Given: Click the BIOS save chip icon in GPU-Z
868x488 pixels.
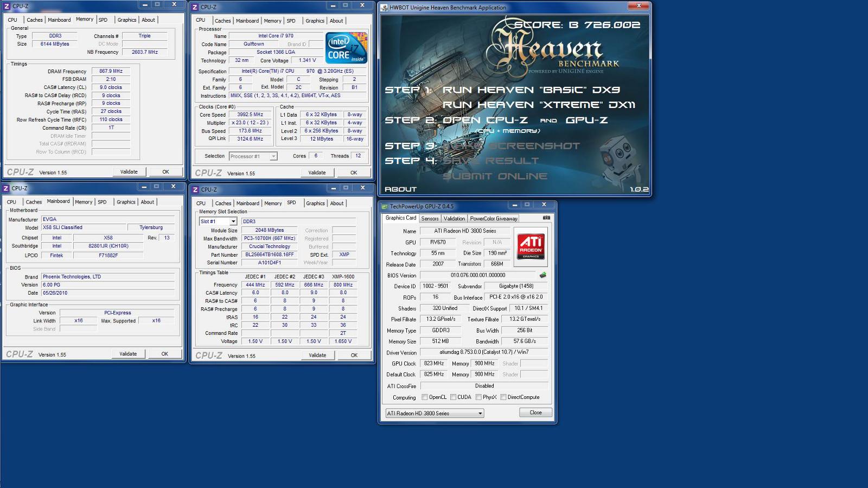Looking at the screenshot, I should [542, 275].
